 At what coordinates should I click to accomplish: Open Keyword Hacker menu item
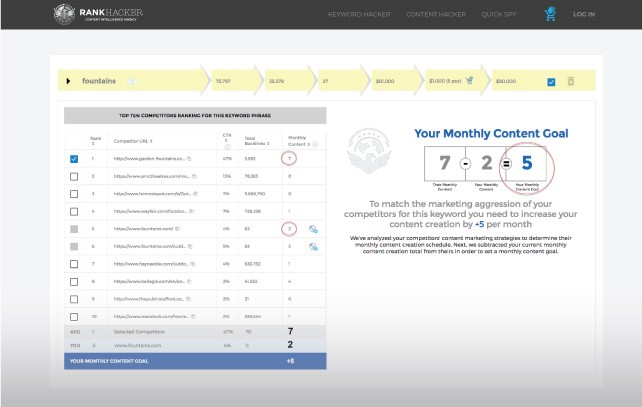[x=359, y=14]
